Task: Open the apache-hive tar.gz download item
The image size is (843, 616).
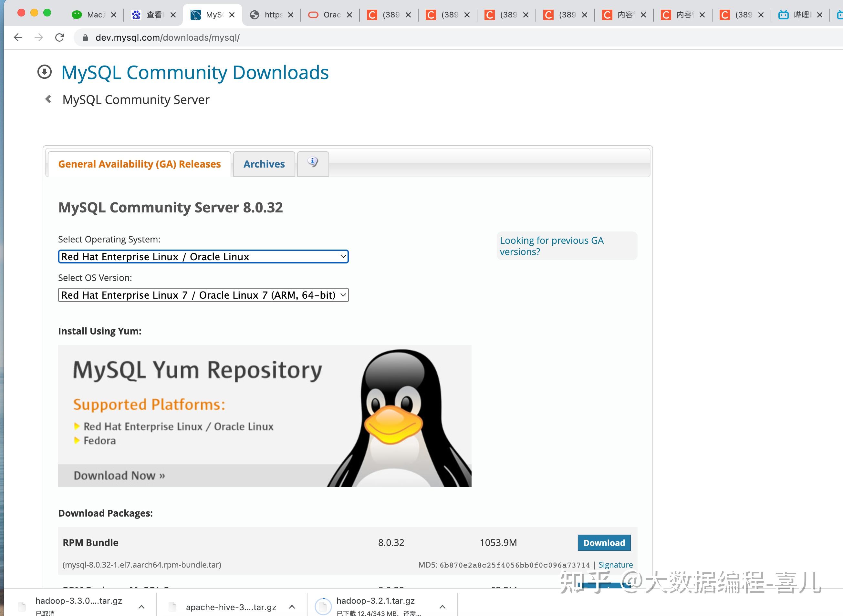Action: [x=231, y=607]
